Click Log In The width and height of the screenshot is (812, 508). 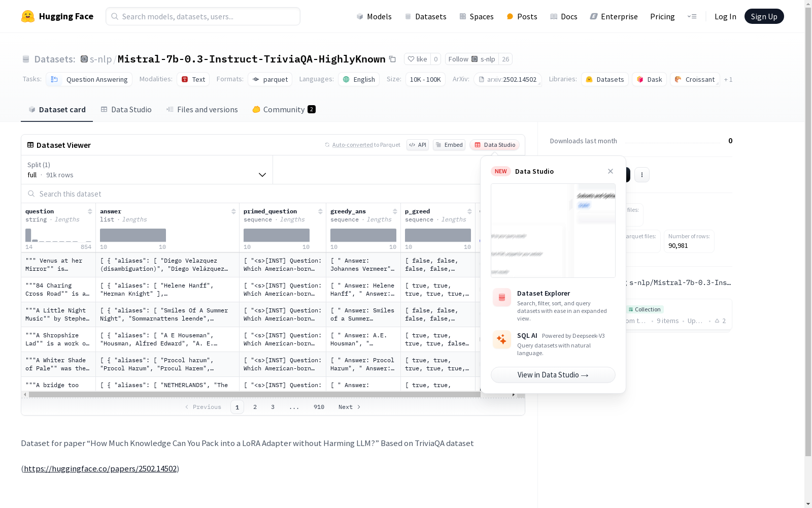[725, 16]
